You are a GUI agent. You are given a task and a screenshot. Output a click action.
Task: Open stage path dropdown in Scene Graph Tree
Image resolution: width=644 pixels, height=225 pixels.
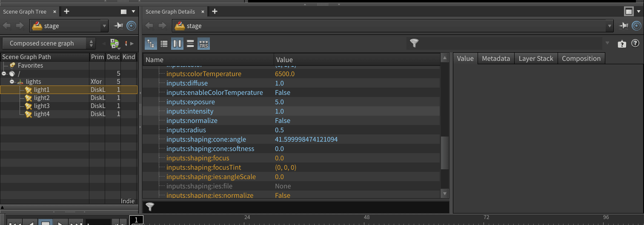click(x=104, y=26)
